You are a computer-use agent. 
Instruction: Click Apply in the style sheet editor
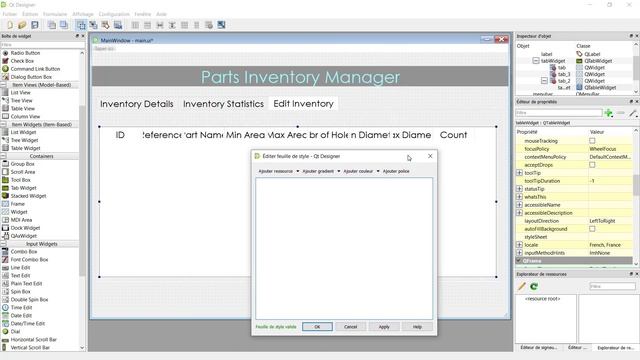click(x=384, y=327)
